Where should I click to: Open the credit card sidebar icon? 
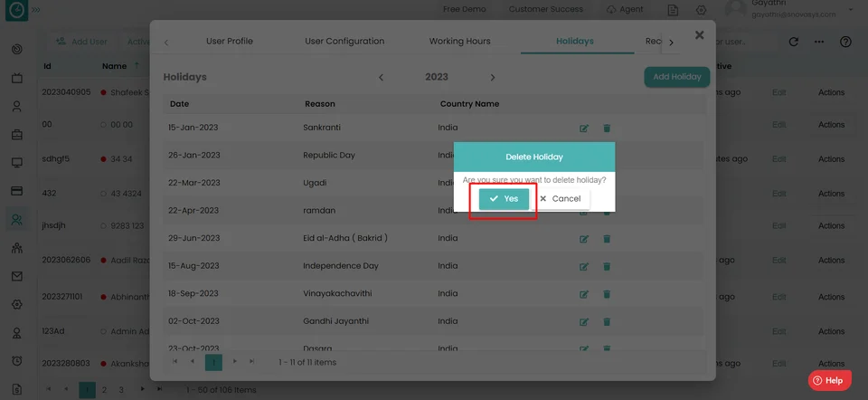[x=17, y=191]
